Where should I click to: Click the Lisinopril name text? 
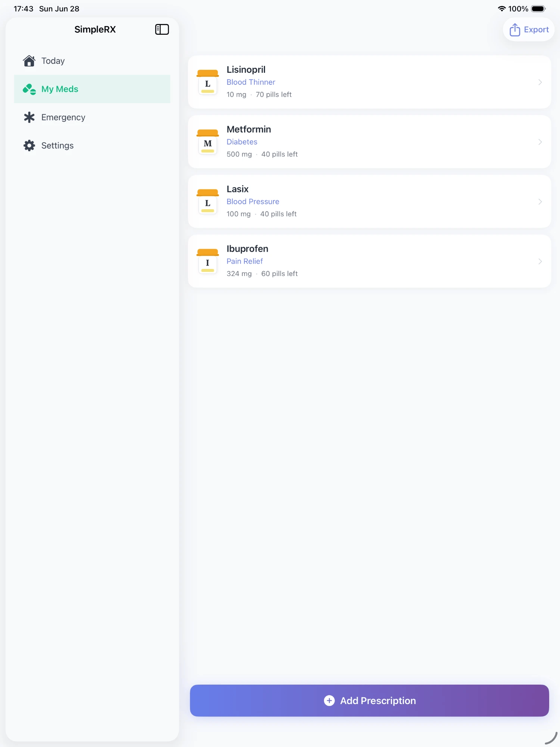pos(246,70)
